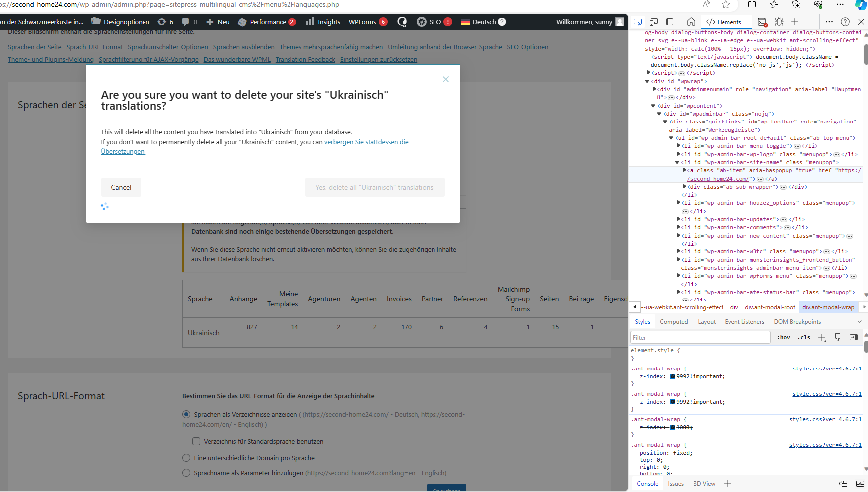The height and width of the screenshot is (492, 868).
Task: Add more tools with DevTools plus icon
Action: [795, 22]
